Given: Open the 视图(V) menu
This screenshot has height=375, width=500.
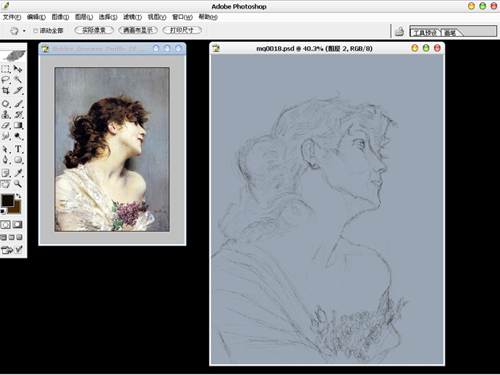Looking at the screenshot, I should [157, 17].
